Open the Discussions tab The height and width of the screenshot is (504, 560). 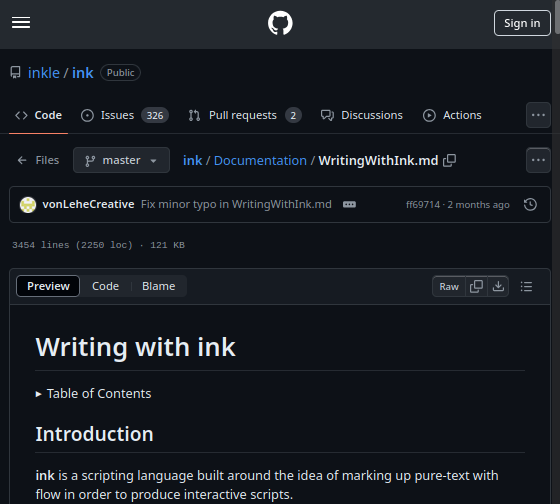pyautogui.click(x=361, y=115)
